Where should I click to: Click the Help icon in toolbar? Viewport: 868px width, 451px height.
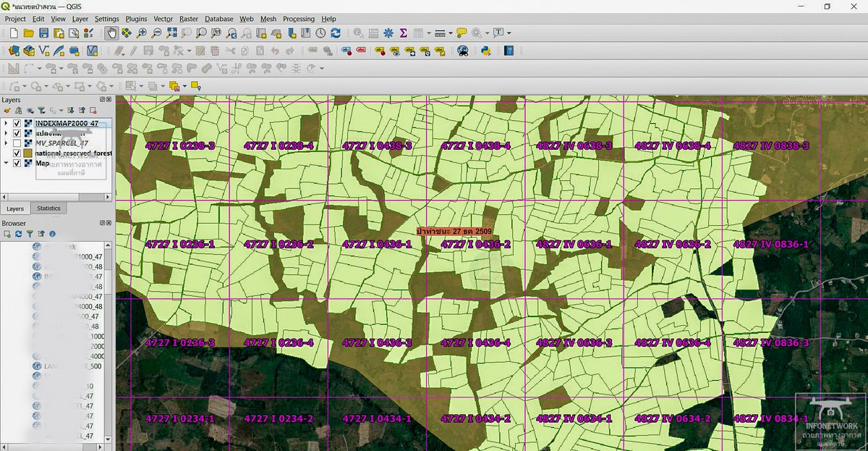(x=509, y=51)
